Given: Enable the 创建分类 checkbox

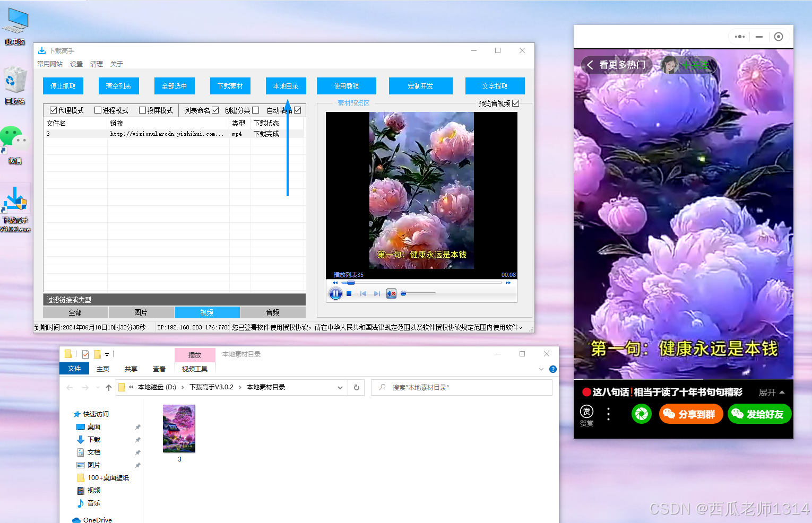Looking at the screenshot, I should pyautogui.click(x=255, y=110).
